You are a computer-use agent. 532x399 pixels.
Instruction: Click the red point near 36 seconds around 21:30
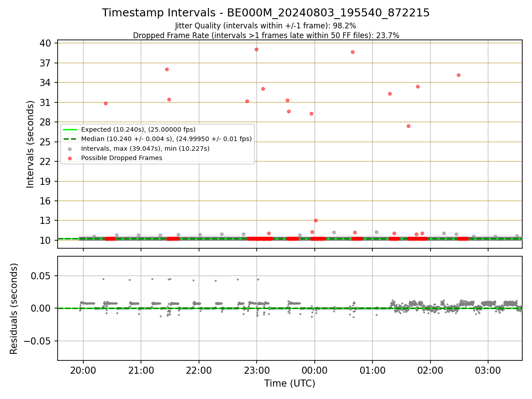coord(167,69)
